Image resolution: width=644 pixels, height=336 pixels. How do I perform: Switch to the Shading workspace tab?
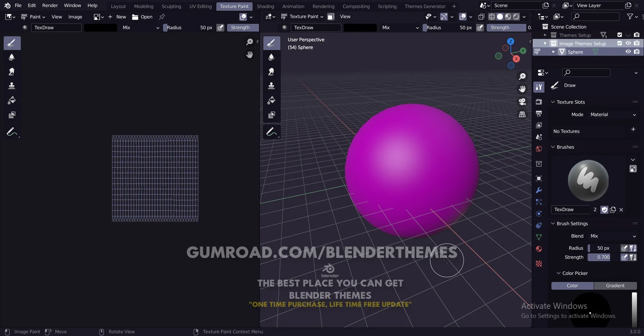[x=265, y=6]
